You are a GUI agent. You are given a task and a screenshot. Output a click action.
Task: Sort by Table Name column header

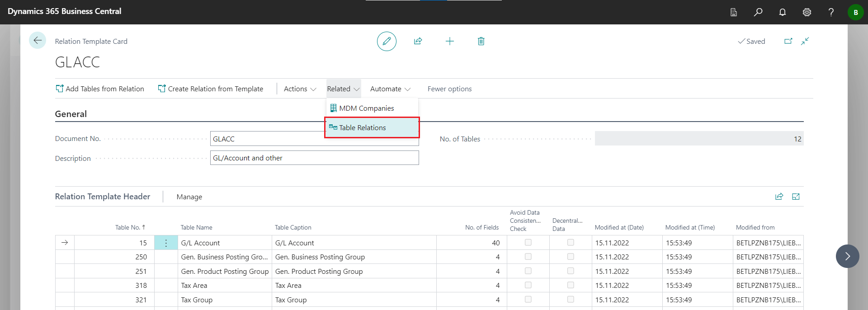coord(196,227)
